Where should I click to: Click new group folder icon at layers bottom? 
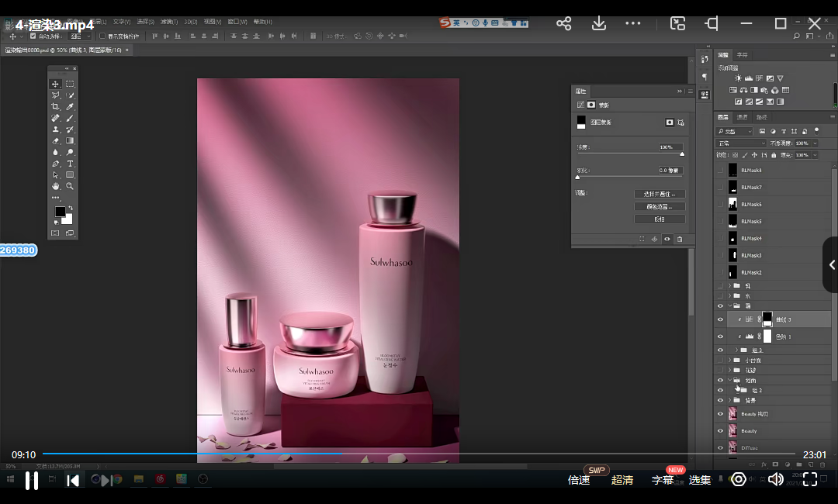click(798, 464)
